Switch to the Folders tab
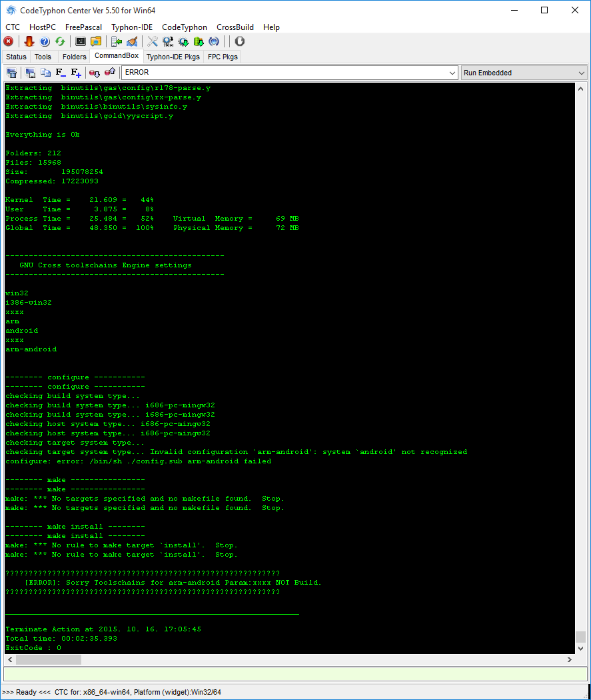591x700 pixels. (x=74, y=57)
